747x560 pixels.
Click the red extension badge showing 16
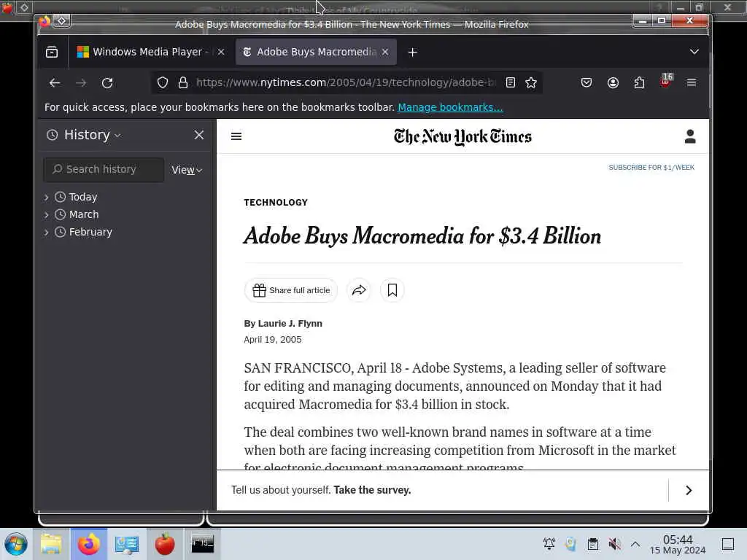666,81
